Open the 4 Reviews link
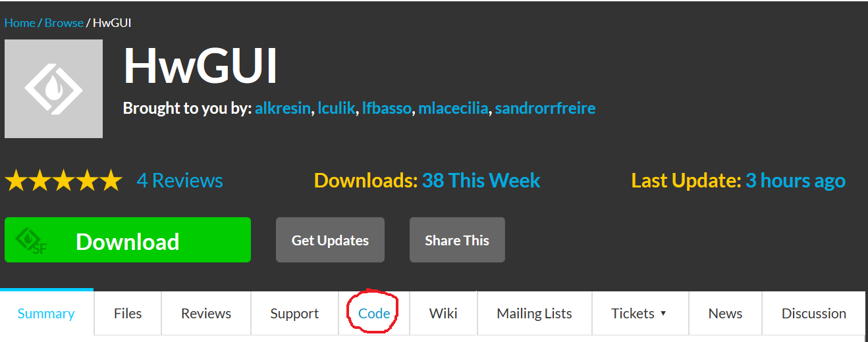868x342 pixels. 180,181
